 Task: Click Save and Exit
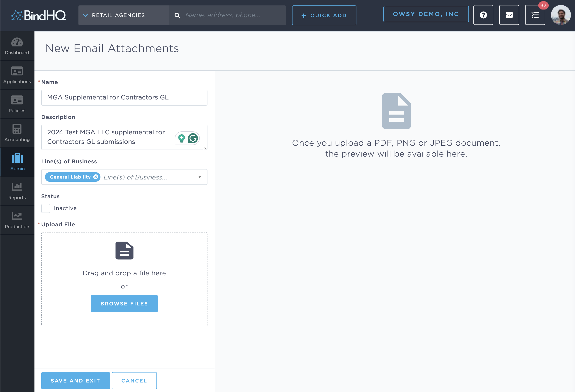click(76, 381)
